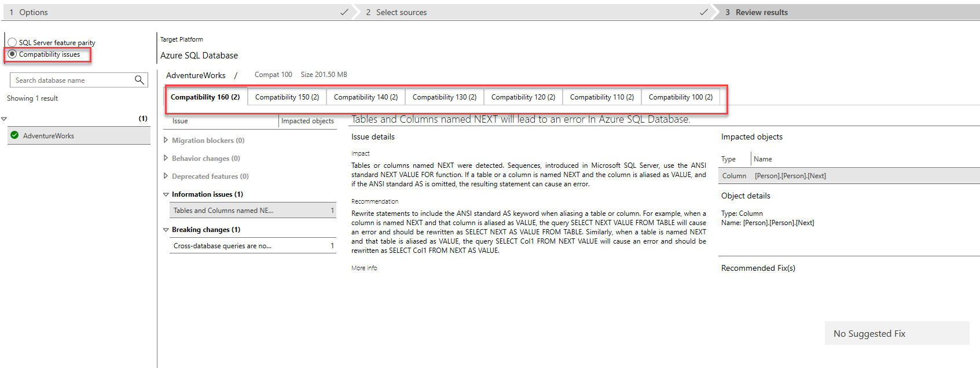
Task: Open the More info link
Action: click(x=364, y=268)
